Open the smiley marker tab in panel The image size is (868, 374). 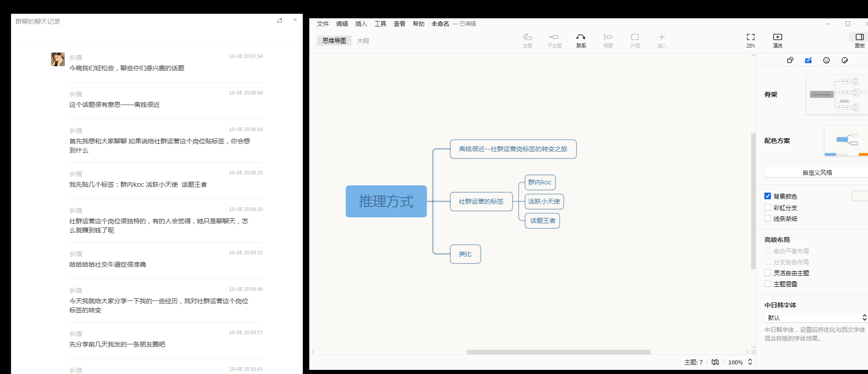(x=826, y=60)
